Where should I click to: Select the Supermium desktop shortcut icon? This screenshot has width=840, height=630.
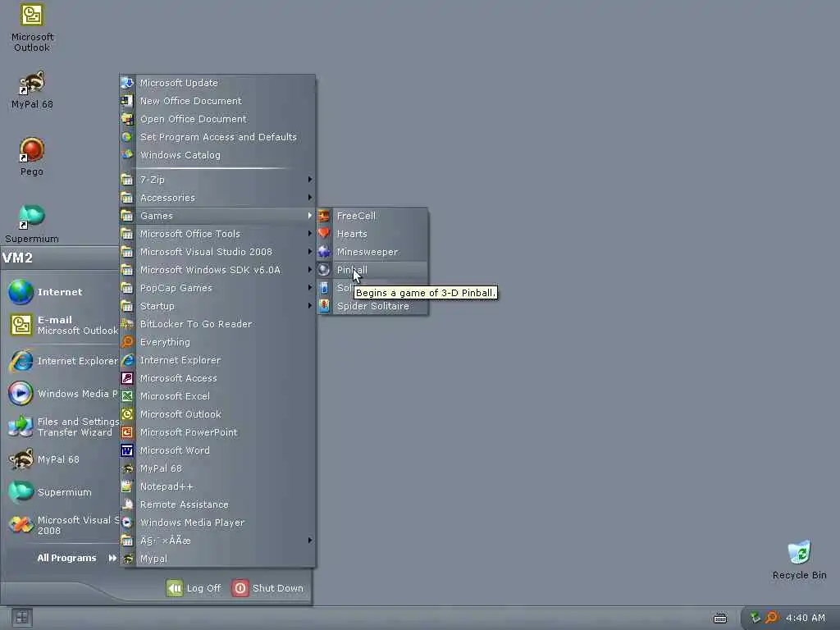[32, 224]
